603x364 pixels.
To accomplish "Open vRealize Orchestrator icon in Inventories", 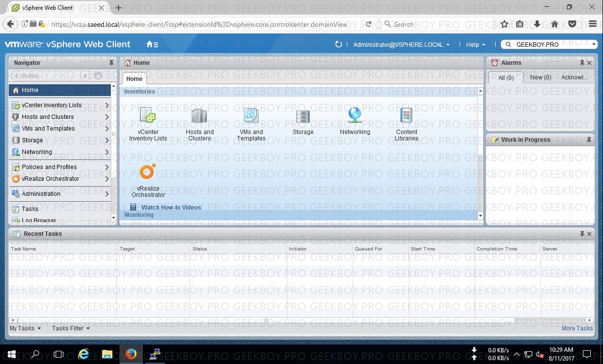I will point(147,172).
